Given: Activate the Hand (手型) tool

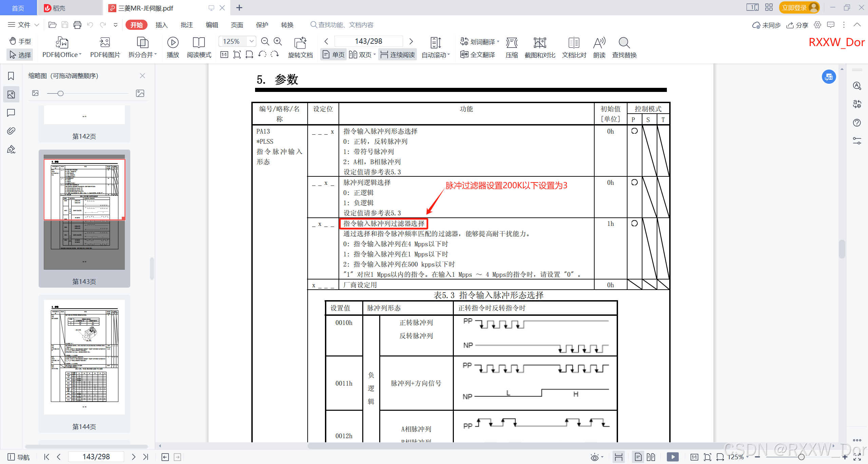Looking at the screenshot, I should pos(20,41).
